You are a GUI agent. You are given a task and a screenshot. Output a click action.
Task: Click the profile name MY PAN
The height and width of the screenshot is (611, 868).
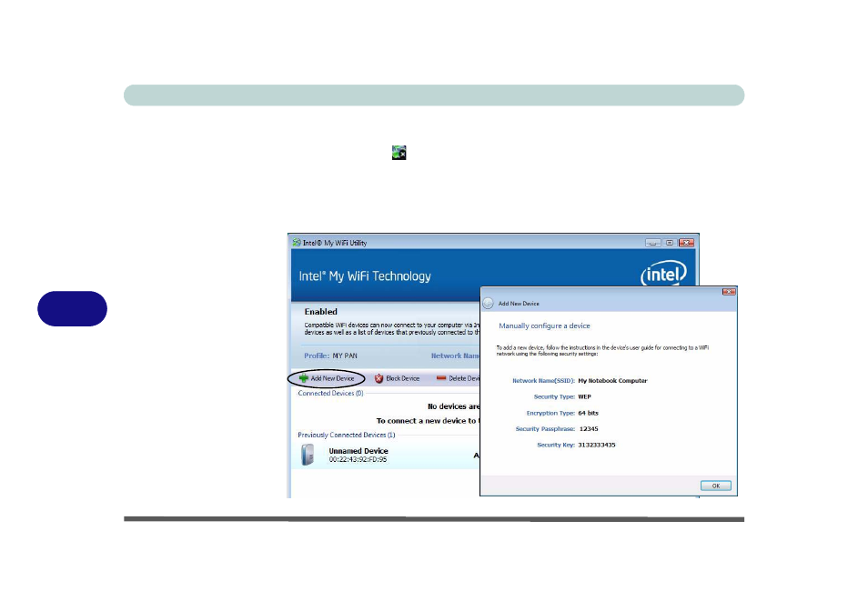[x=345, y=356]
